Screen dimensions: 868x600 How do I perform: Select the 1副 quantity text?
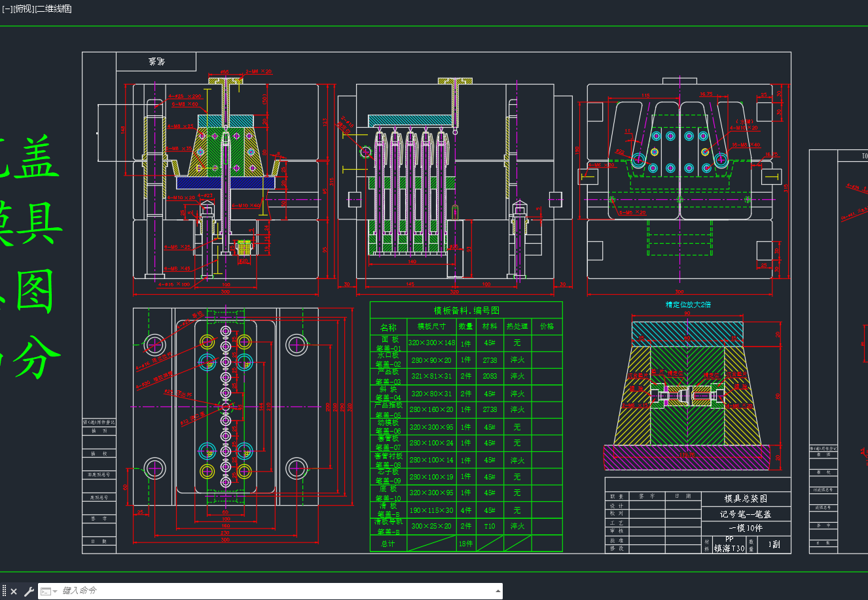(774, 545)
